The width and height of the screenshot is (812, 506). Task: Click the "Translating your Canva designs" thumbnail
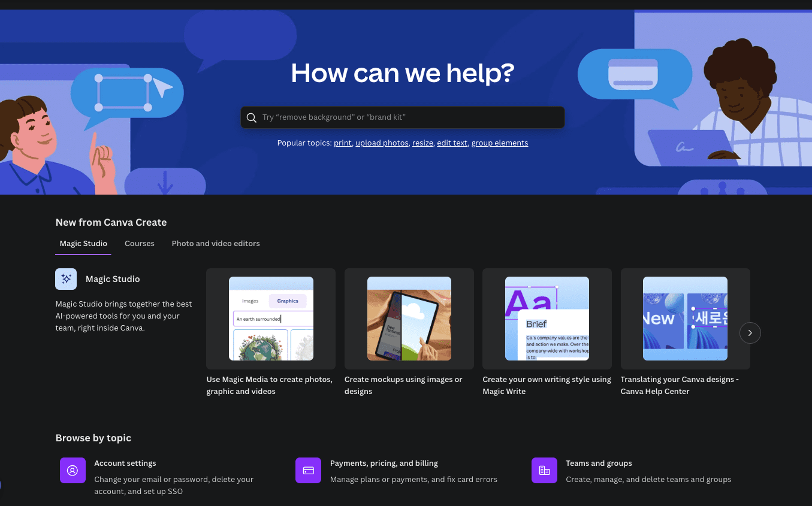[685, 319]
